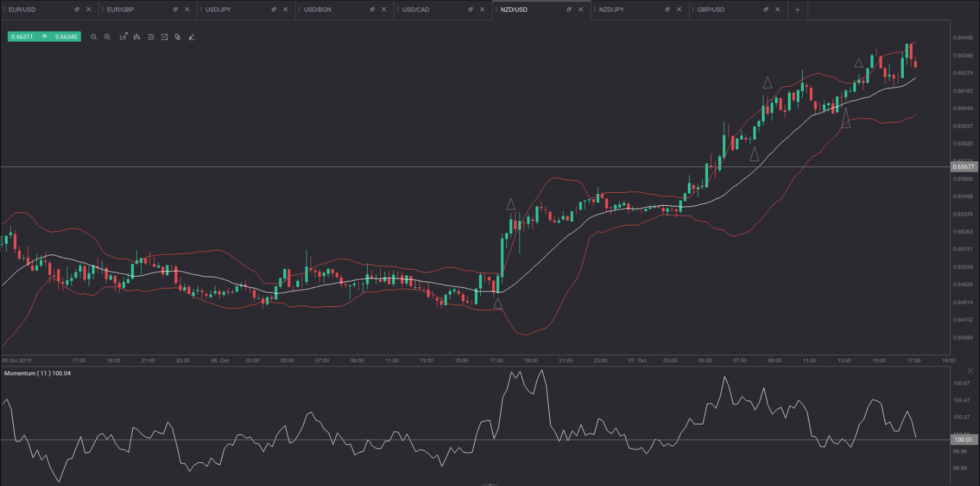Detach the NZD/USD tab into a window

point(569,10)
